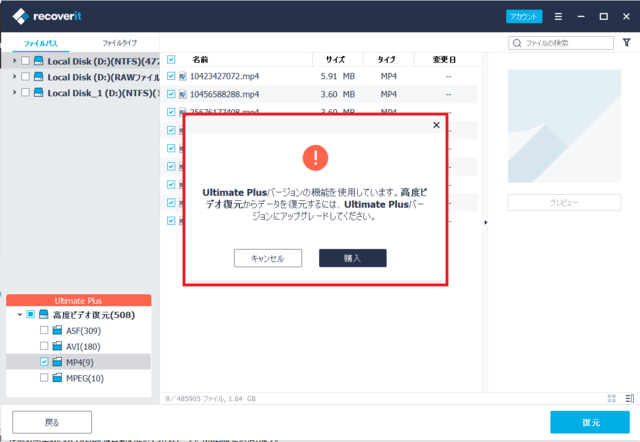Click the MP4(9) folder icon
Image resolution: width=640 pixels, height=442 pixels.
point(58,362)
